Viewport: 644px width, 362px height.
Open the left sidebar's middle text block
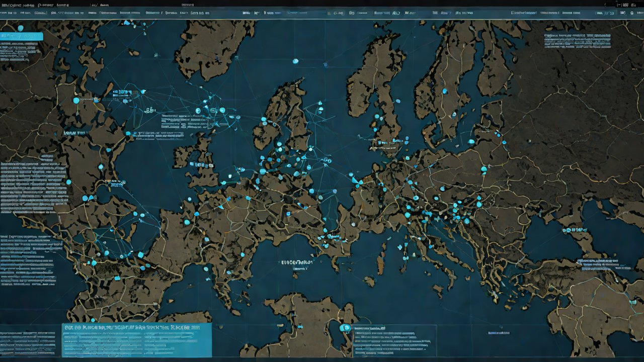(34, 184)
